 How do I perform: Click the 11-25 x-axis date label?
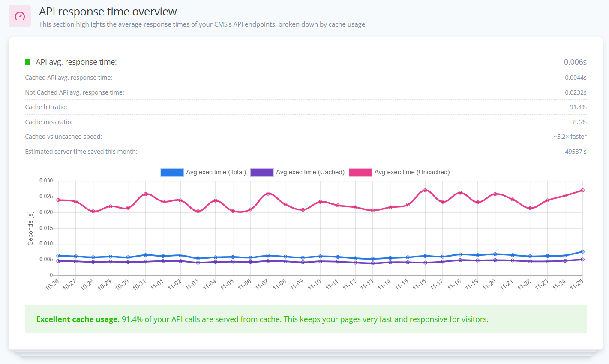click(576, 284)
